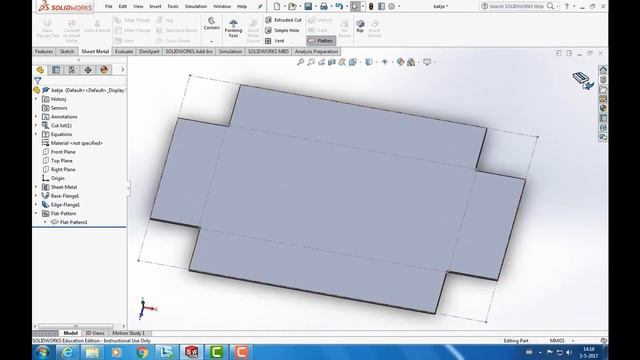Expand the Base-Flange1 node
Image resolution: width=640 pixels, height=360 pixels.
coord(36,196)
